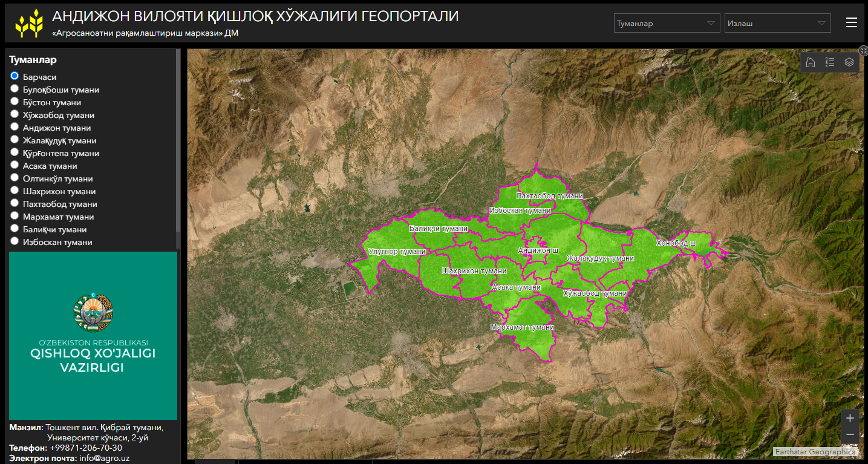Open the hamburger menu in header
Image resolution: width=868 pixels, height=464 pixels.
point(851,23)
